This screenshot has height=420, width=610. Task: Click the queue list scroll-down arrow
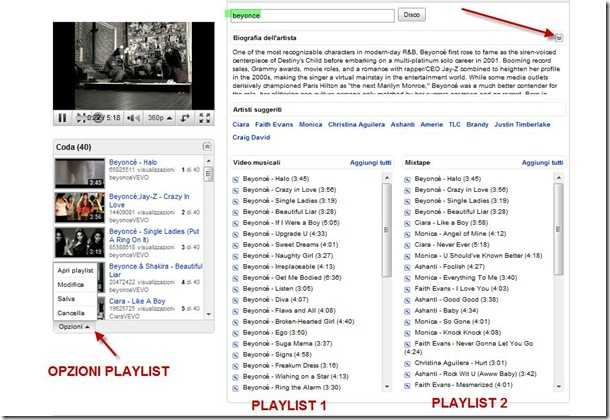point(209,314)
